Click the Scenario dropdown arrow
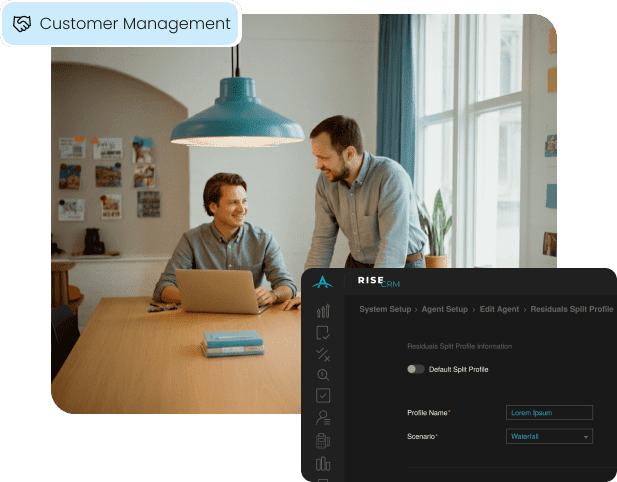This screenshot has height=482, width=617. click(x=585, y=437)
